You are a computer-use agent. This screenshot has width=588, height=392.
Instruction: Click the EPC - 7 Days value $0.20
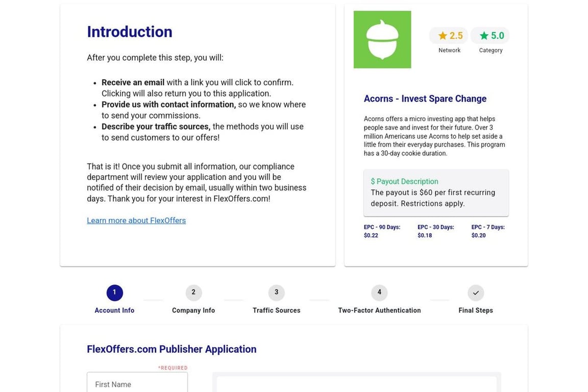tap(478, 236)
